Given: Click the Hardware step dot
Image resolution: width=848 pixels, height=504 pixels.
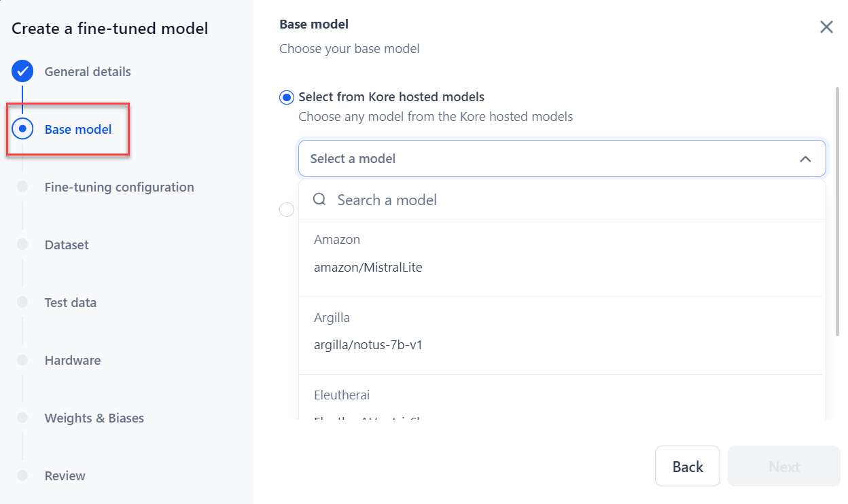Looking at the screenshot, I should coord(22,359).
